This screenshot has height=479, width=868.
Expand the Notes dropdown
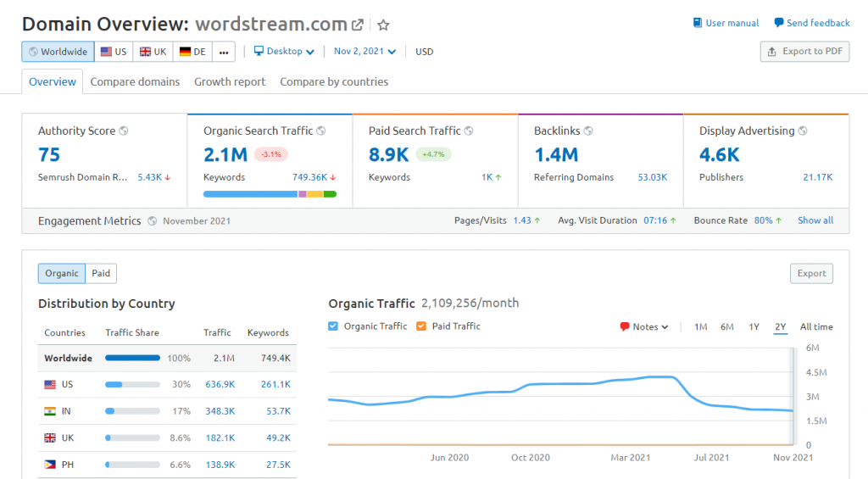pyautogui.click(x=644, y=326)
